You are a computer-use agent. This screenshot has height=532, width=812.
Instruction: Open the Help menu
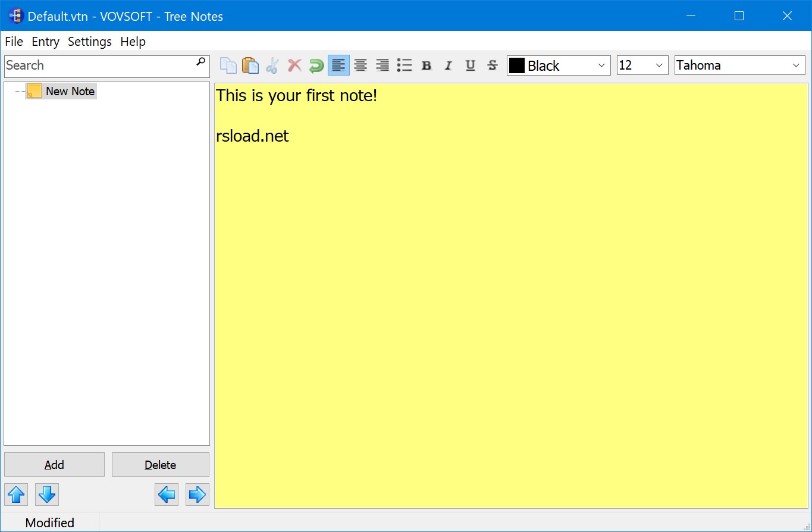[133, 42]
